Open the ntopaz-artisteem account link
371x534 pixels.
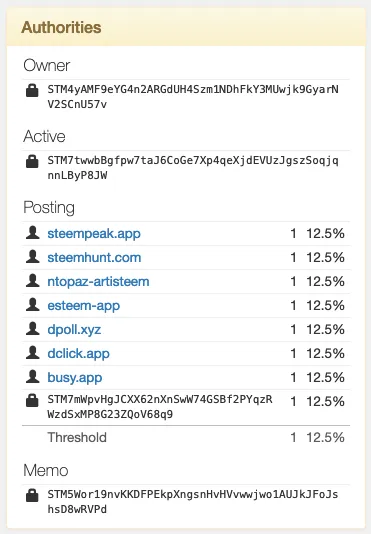click(98, 282)
